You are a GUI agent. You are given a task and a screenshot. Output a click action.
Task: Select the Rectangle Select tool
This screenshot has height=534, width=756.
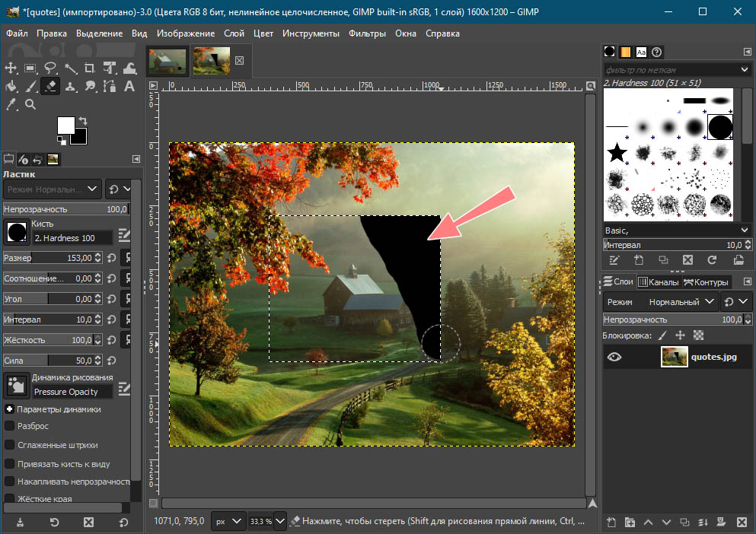click(30, 68)
